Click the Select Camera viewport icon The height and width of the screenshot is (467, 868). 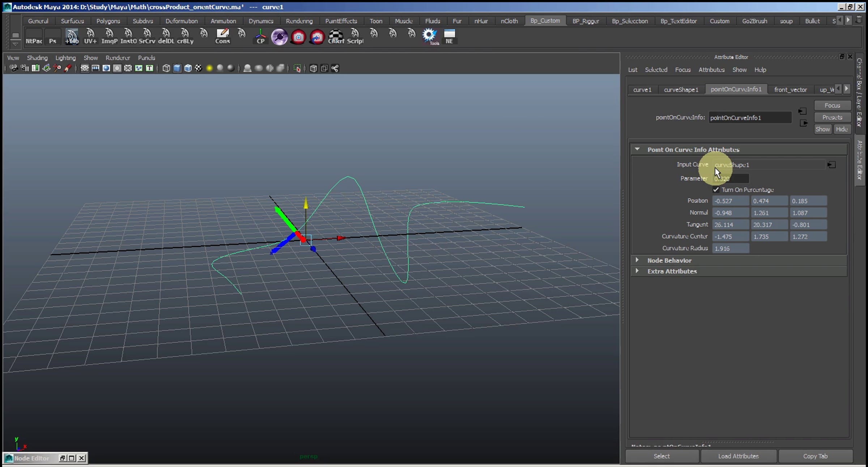pos(13,68)
